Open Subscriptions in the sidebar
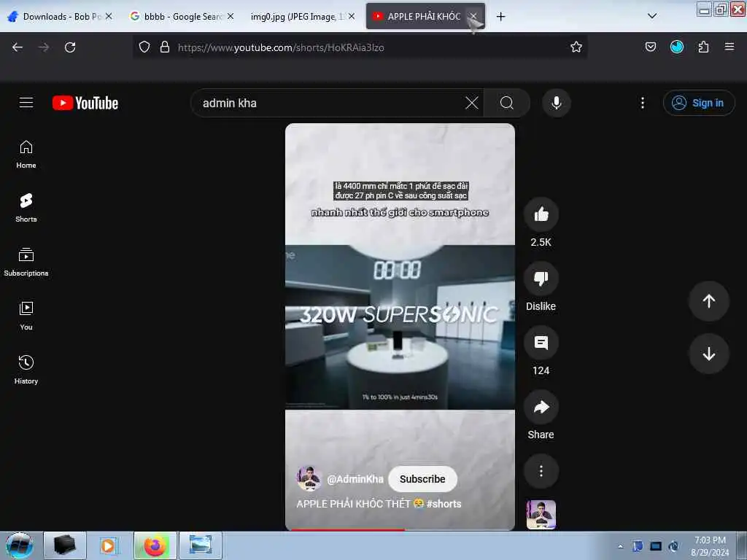The width and height of the screenshot is (747, 560). (26, 262)
